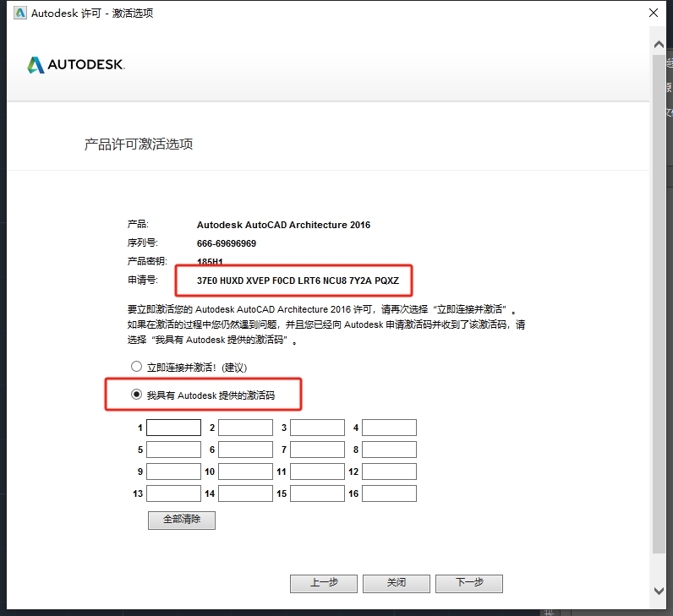Click the scrollbar down arrow

[659, 591]
